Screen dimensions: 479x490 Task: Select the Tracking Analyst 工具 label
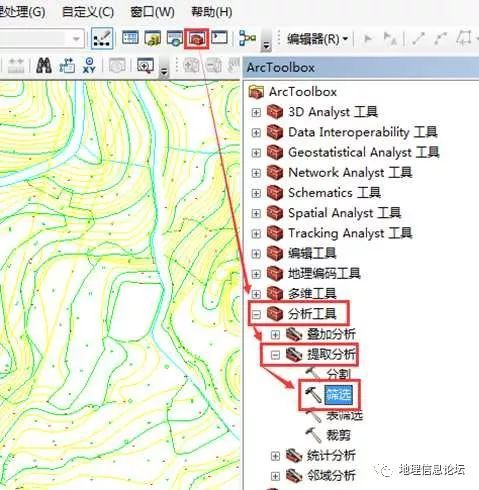point(350,233)
